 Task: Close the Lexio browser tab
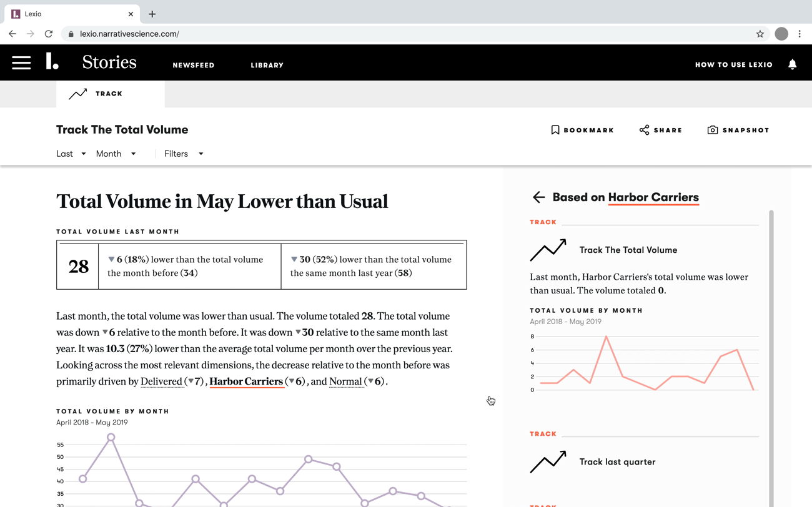(131, 14)
